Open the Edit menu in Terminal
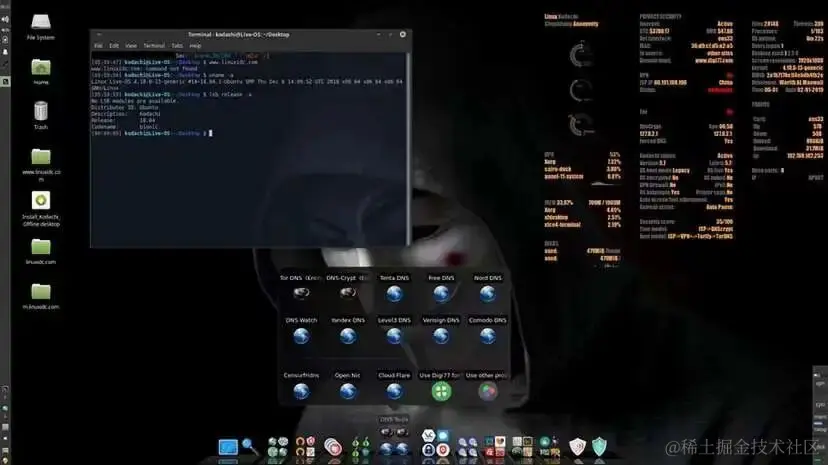 [x=114, y=46]
